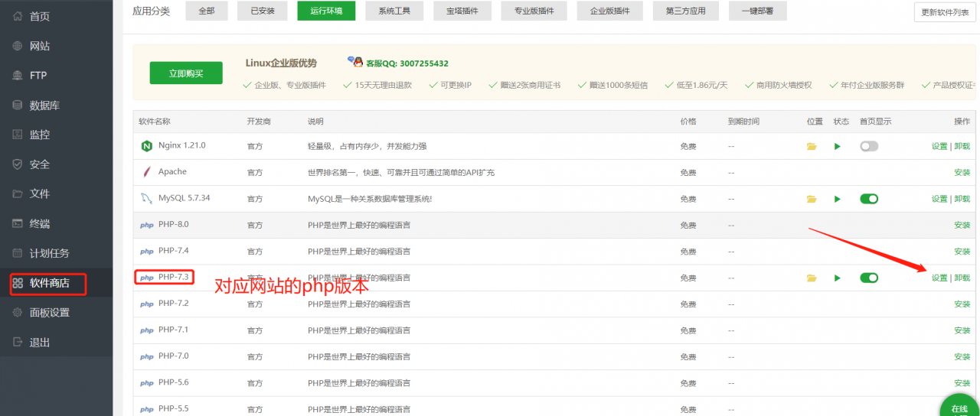Select the 全部 category tab
Screen dimensions: 980x416
(x=206, y=11)
